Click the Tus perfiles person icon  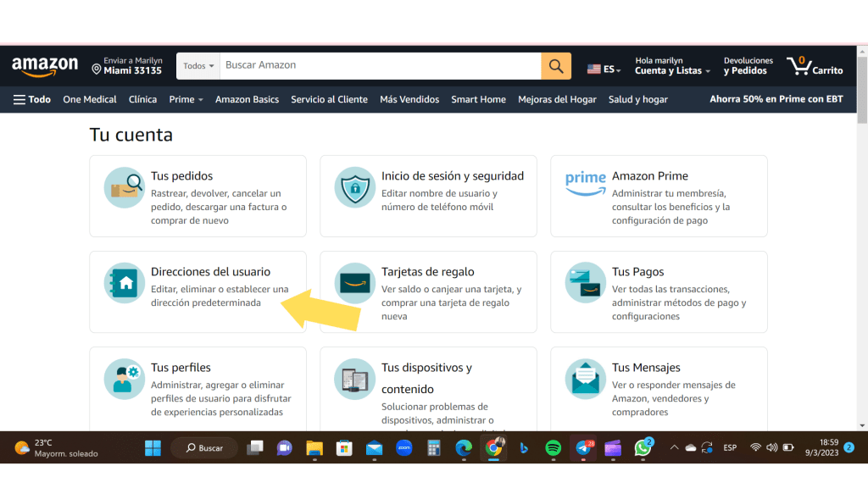125,379
